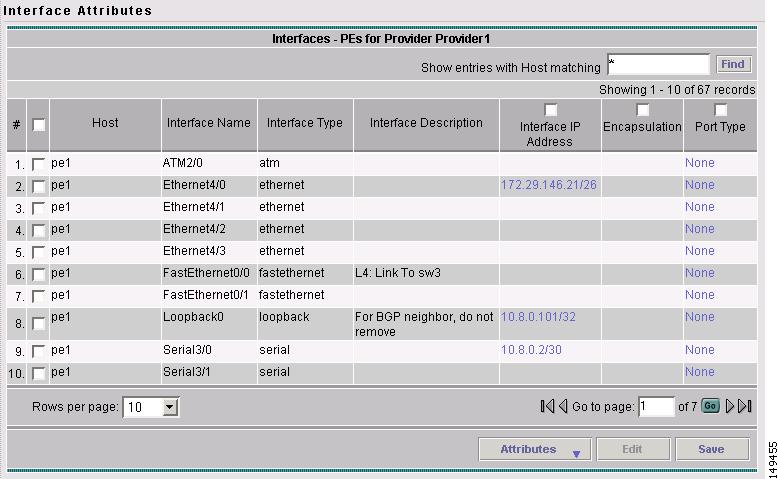Click the Interface Description column header

pyautogui.click(x=426, y=123)
